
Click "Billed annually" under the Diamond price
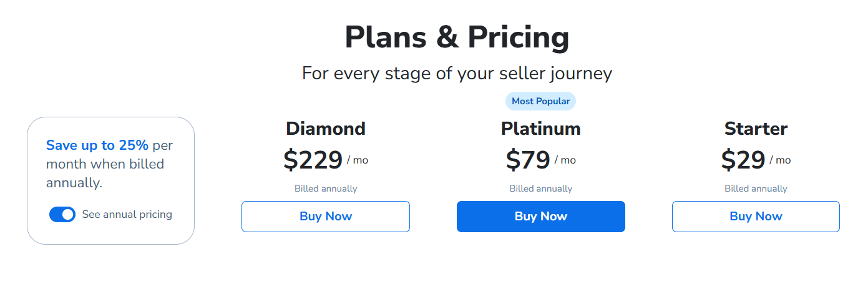click(326, 189)
